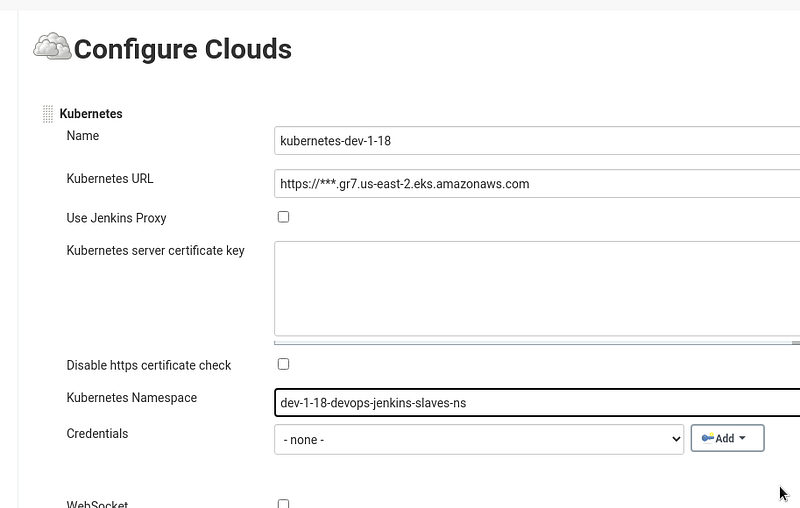Click into the Kubernetes URL field
The height and width of the screenshot is (508, 800).
pyautogui.click(x=537, y=184)
